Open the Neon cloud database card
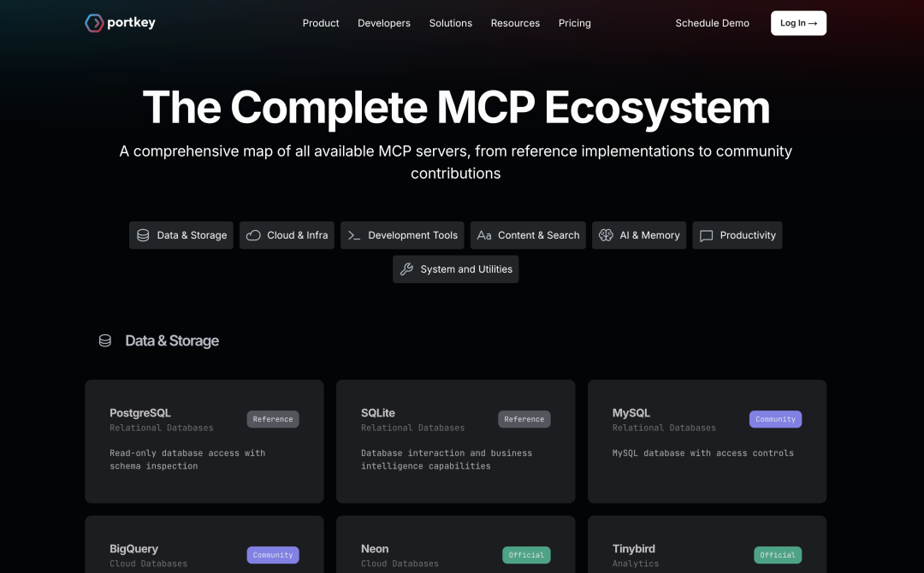The height and width of the screenshot is (573, 924). click(x=455, y=547)
